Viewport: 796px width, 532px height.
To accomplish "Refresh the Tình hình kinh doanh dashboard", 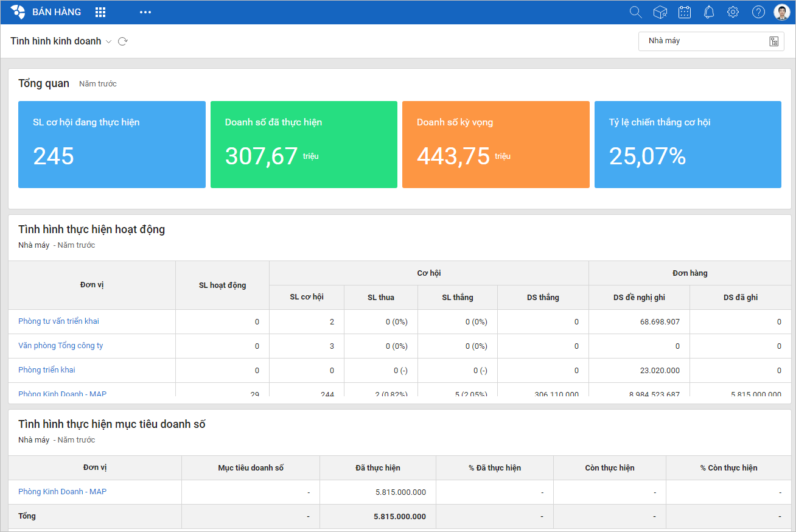I will (x=123, y=41).
